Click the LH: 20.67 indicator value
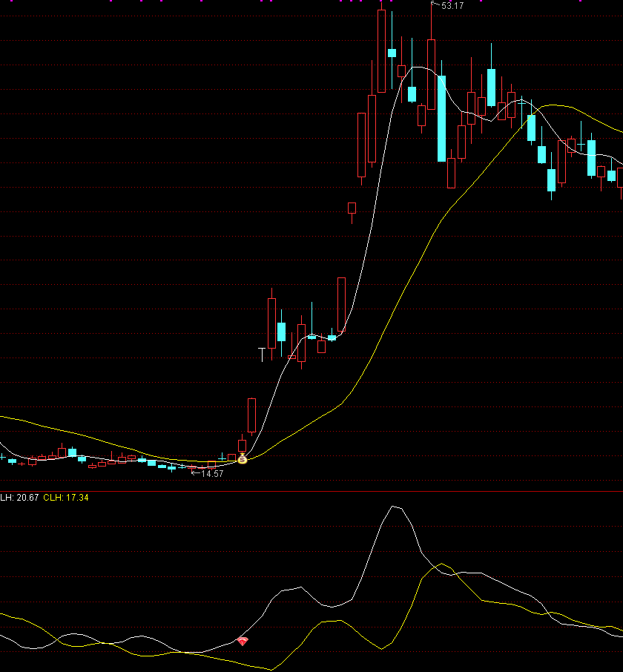623x672 pixels. click(19, 498)
